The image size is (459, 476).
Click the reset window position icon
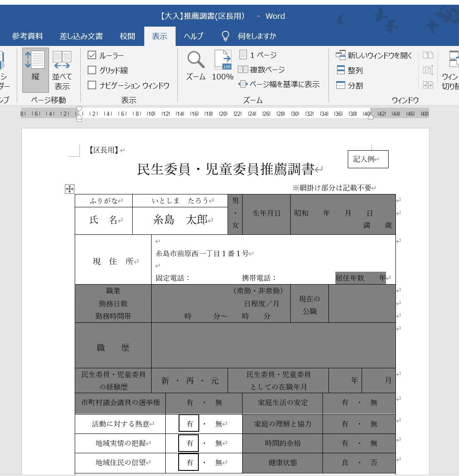coord(428,85)
